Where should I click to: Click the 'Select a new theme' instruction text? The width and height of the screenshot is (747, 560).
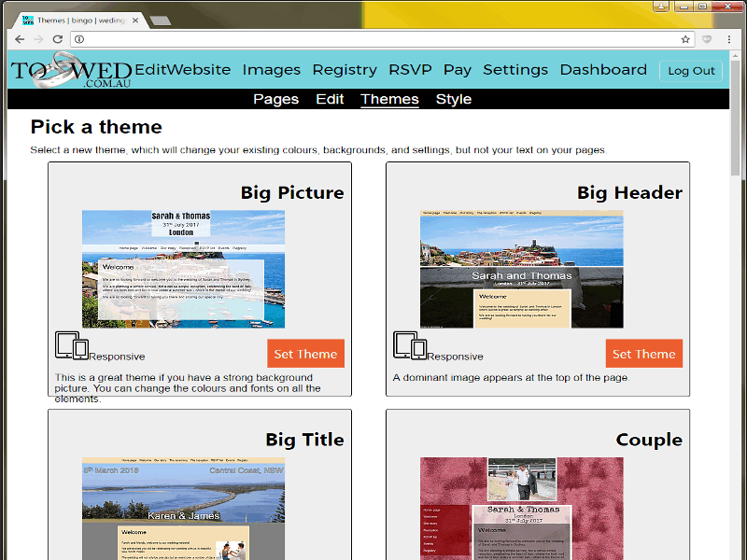coord(318,150)
